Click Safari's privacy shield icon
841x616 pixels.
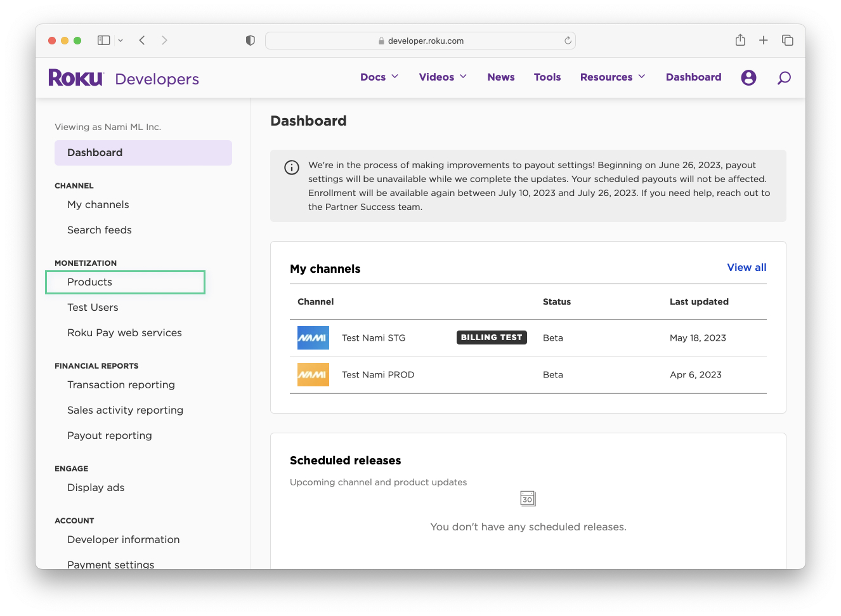click(x=251, y=41)
